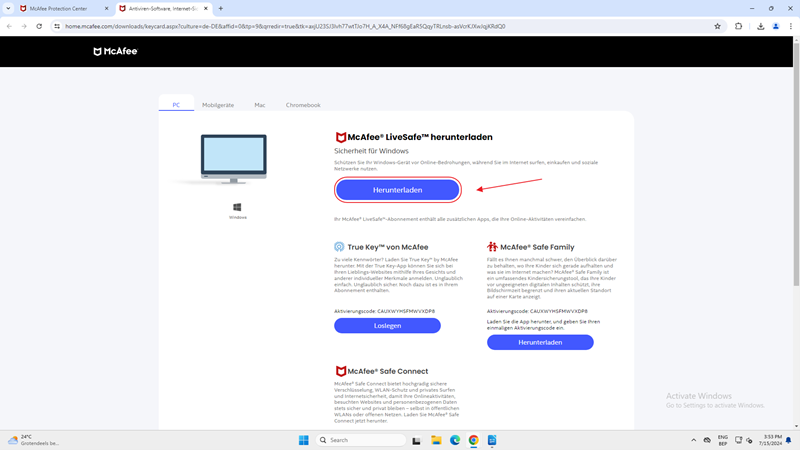Switch to the Chromebook tab

point(303,105)
